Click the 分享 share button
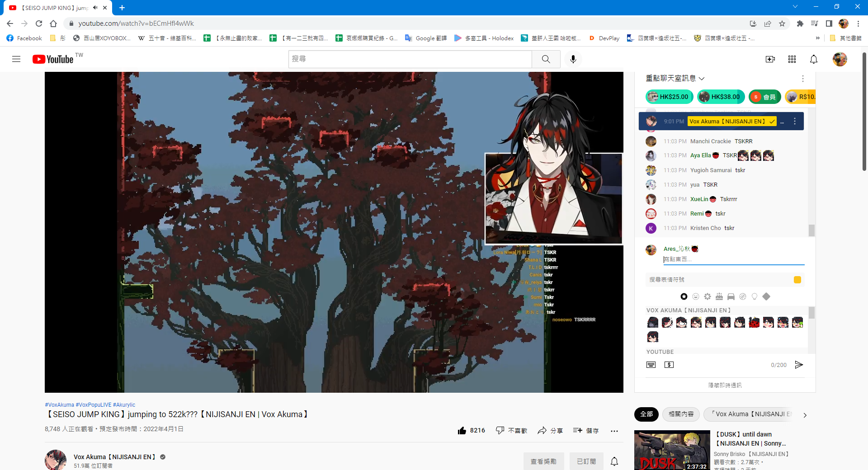The height and width of the screenshot is (470, 868). click(550, 431)
